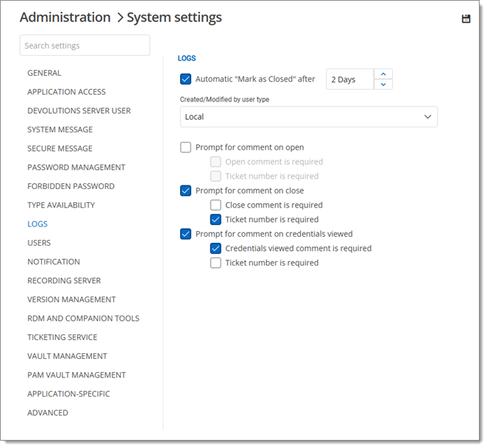
Task: Toggle Prompt for comment on credentials viewed
Action: [185, 234]
